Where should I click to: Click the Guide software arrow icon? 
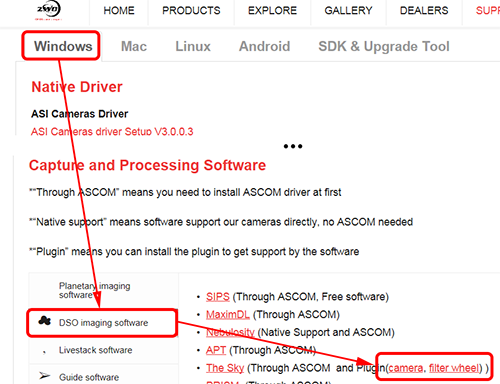[44, 376]
